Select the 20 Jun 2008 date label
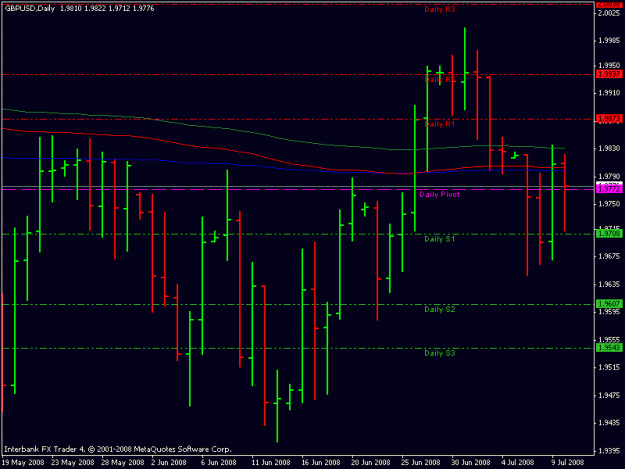The width and height of the screenshot is (625, 469). point(371,463)
